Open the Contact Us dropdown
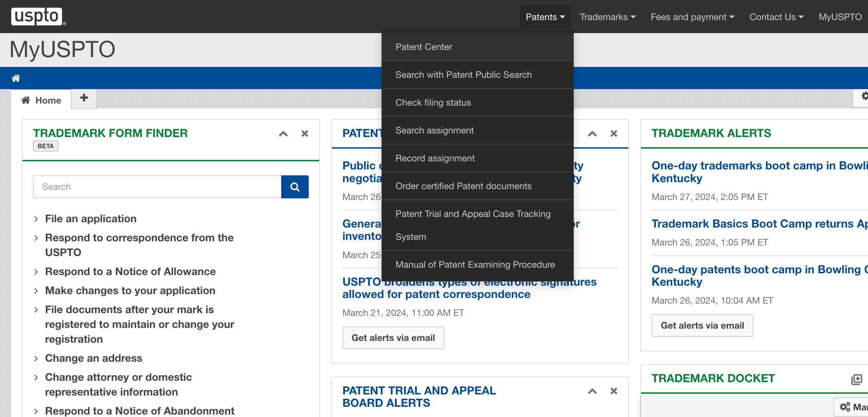 [x=776, y=17]
